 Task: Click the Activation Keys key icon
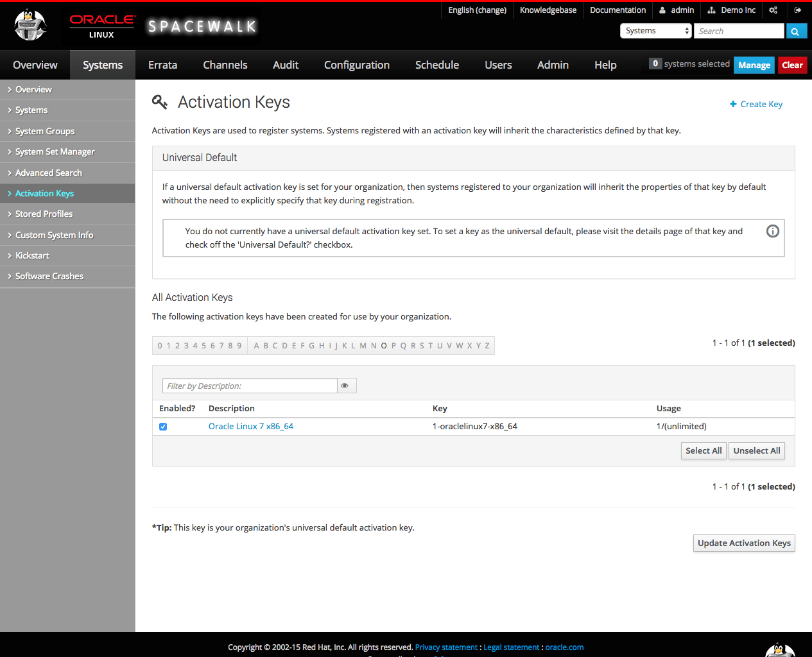[159, 102]
